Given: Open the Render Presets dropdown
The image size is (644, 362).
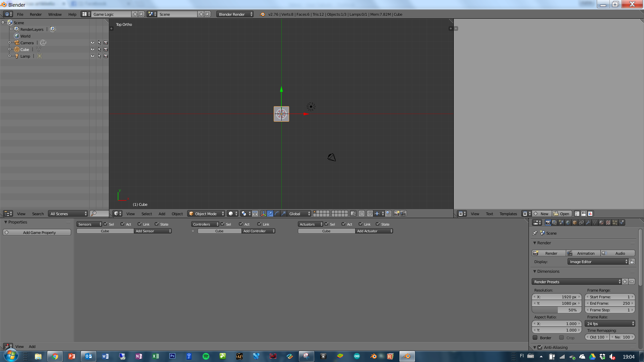Looking at the screenshot, I should [x=577, y=282].
